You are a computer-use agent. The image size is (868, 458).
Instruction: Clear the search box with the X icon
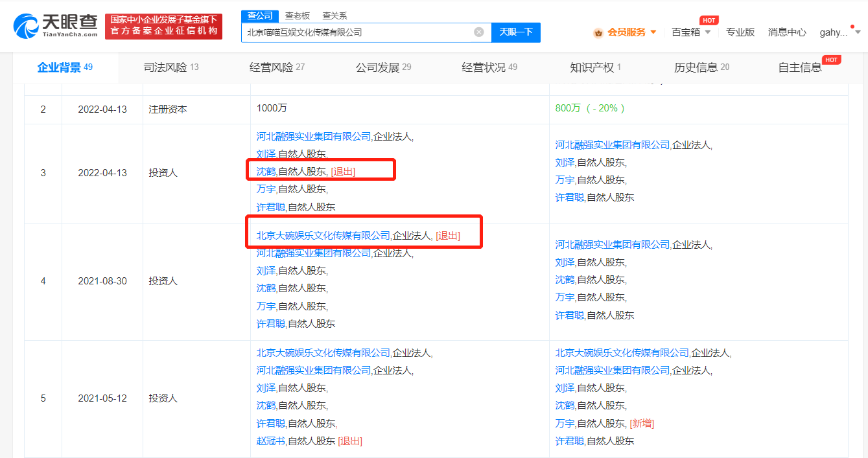point(479,32)
